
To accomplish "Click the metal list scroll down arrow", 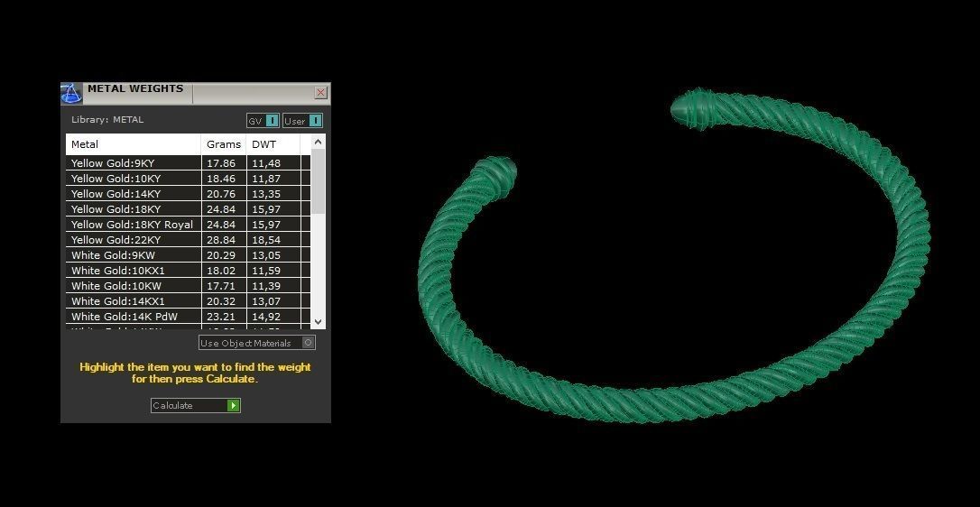I will click(319, 322).
